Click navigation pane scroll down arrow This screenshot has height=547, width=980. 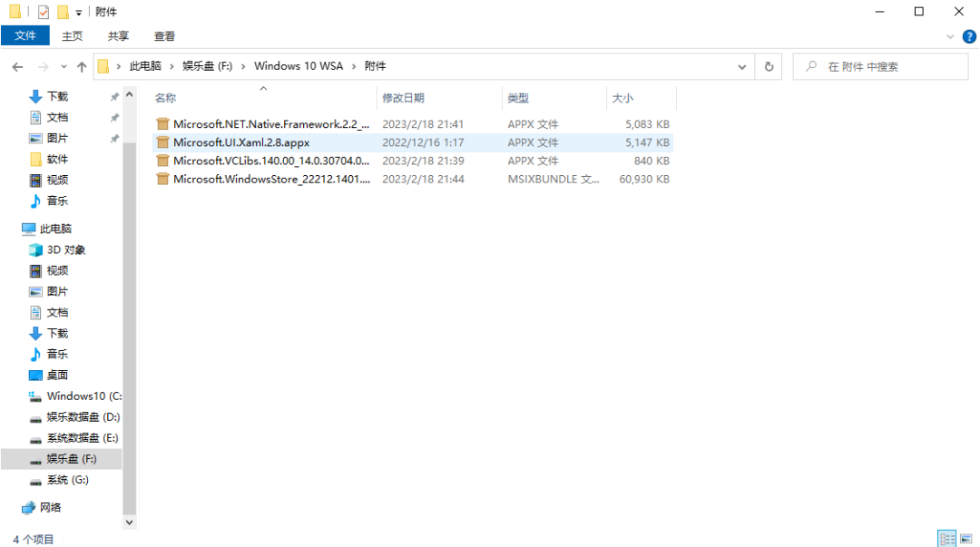click(130, 522)
